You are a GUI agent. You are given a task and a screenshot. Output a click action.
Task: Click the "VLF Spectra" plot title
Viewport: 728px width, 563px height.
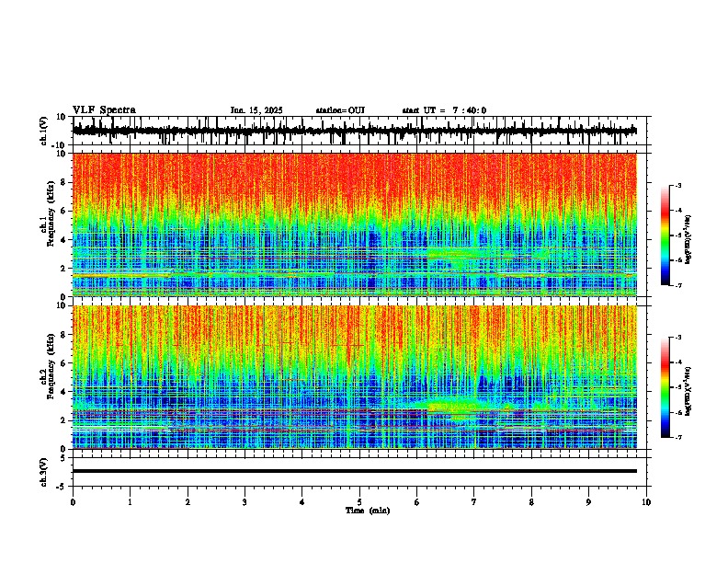tap(104, 110)
